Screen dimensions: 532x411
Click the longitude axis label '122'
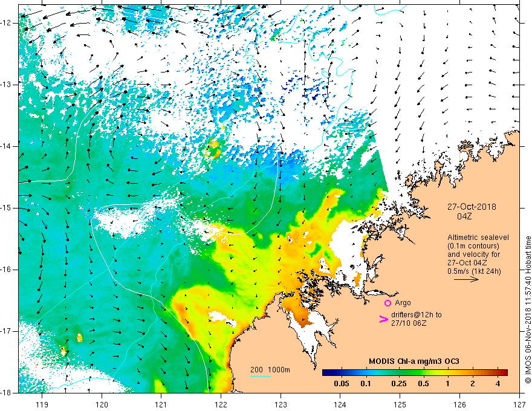click(221, 404)
